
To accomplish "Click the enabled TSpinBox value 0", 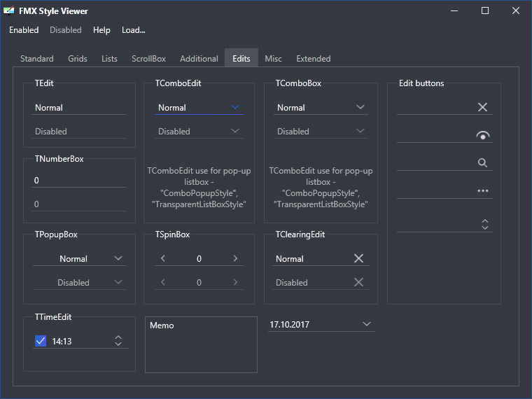I will pyautogui.click(x=199, y=259).
